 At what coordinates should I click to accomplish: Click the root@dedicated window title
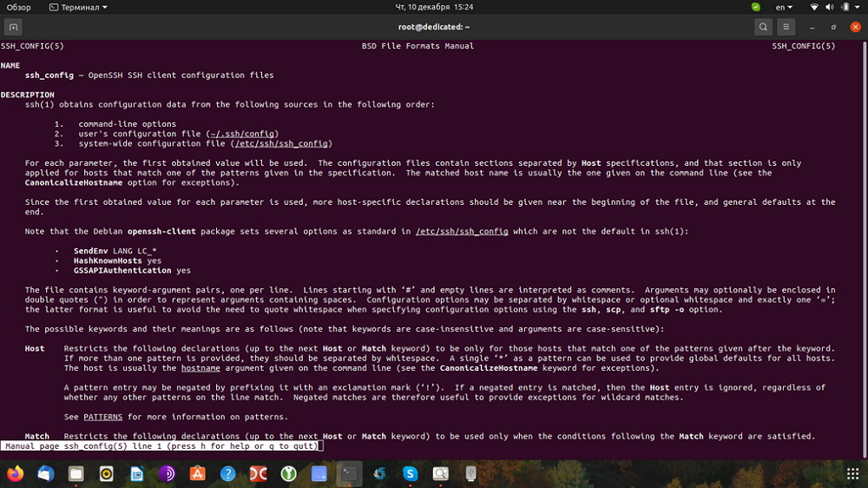(434, 27)
